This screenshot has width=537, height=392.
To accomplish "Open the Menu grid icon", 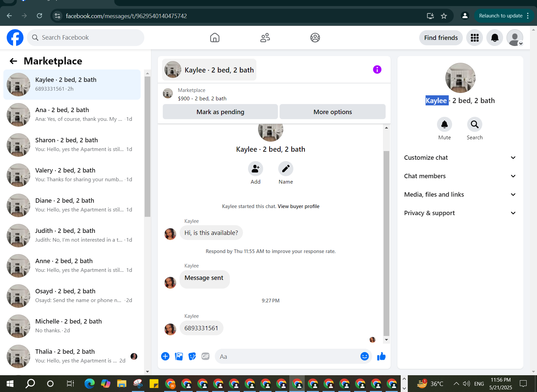I will pos(475,38).
